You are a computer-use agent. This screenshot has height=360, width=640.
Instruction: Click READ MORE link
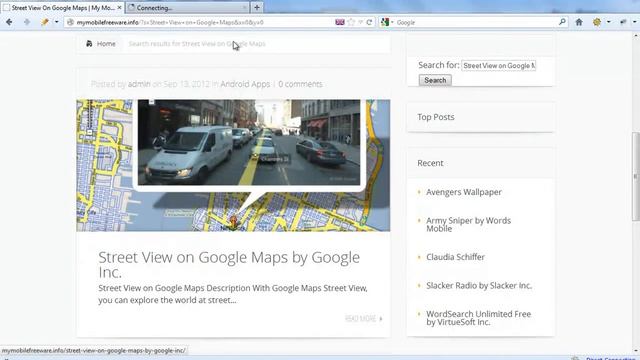click(x=364, y=318)
